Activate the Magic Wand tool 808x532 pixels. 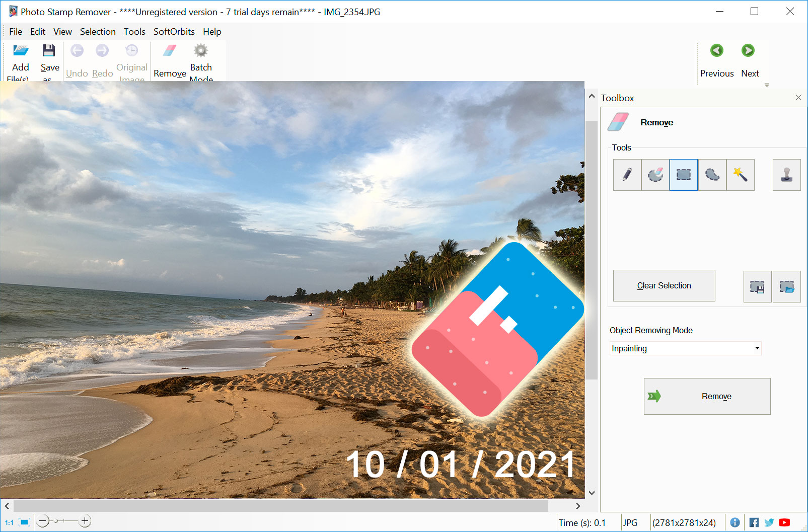pyautogui.click(x=740, y=175)
